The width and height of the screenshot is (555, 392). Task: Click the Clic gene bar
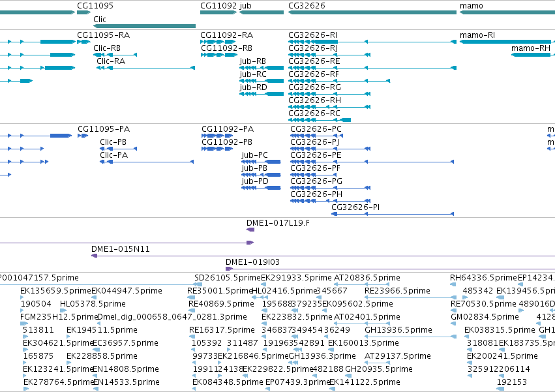click(x=144, y=26)
